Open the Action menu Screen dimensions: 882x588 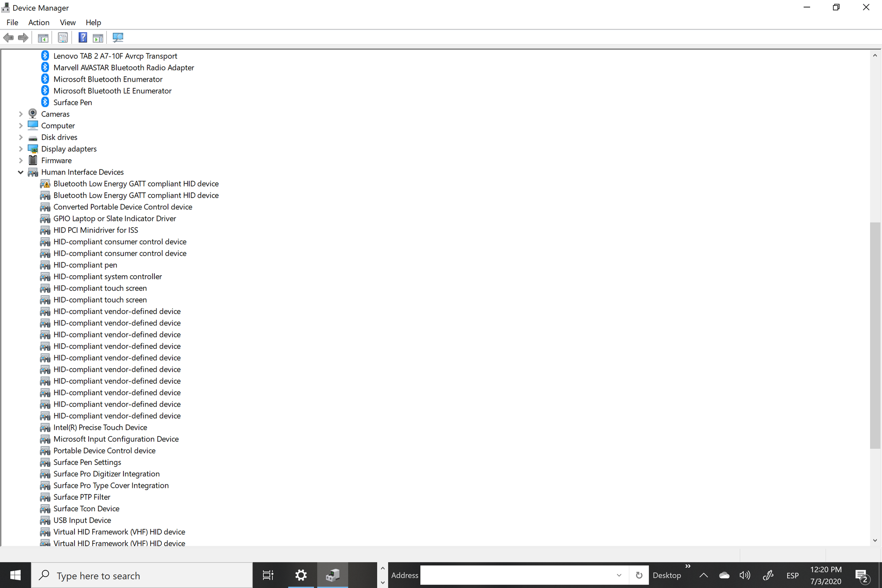pyautogui.click(x=39, y=22)
